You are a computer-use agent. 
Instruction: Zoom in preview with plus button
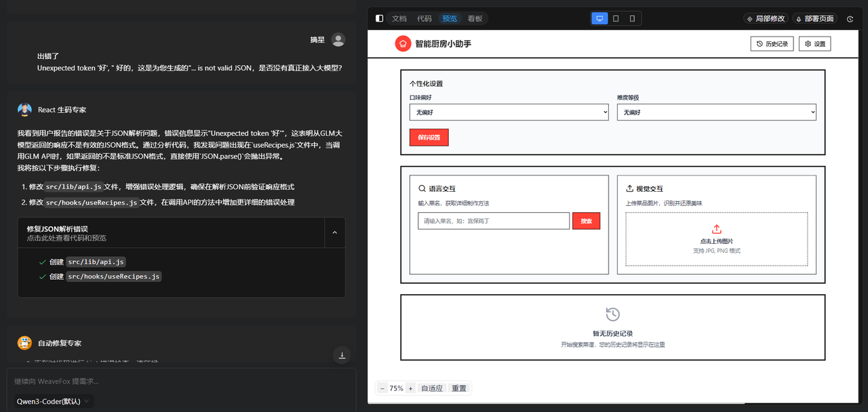coord(411,388)
